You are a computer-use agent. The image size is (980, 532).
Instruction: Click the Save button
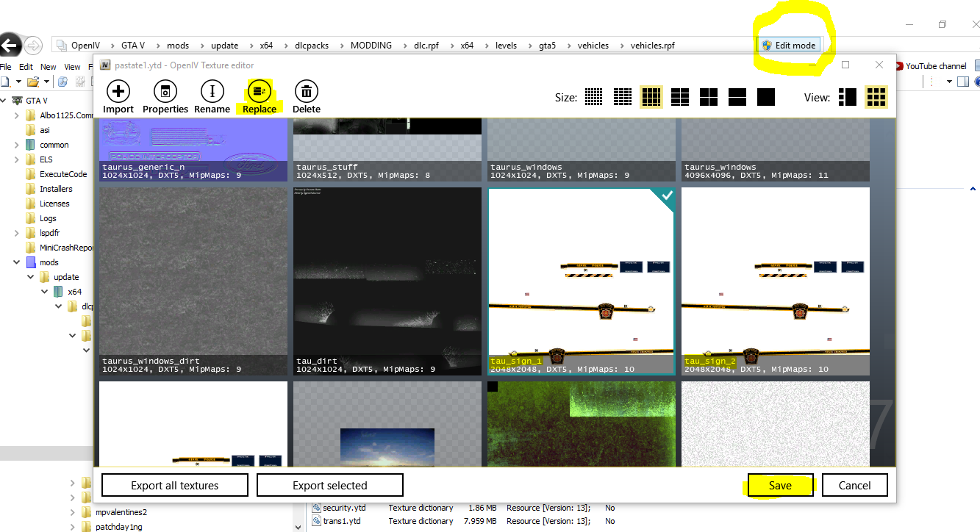point(780,485)
